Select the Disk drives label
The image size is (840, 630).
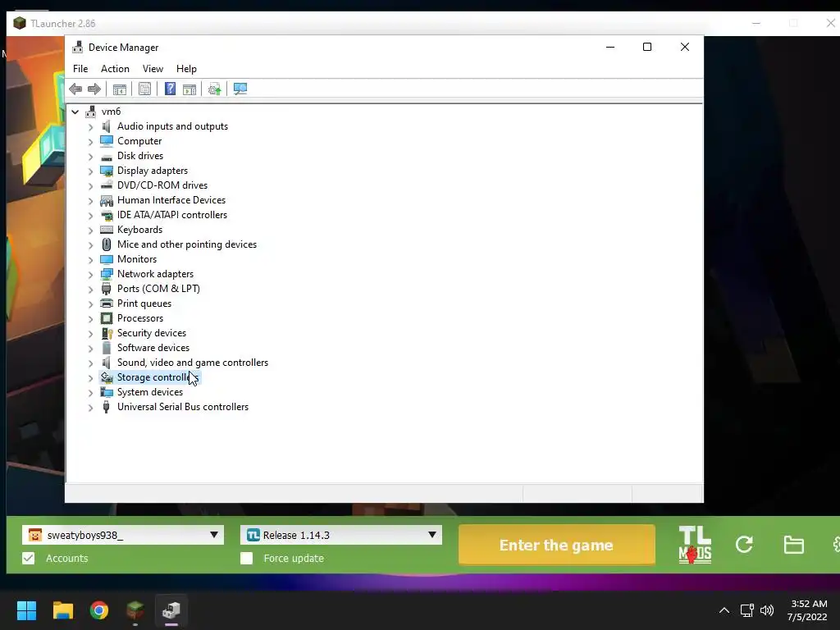click(x=140, y=156)
